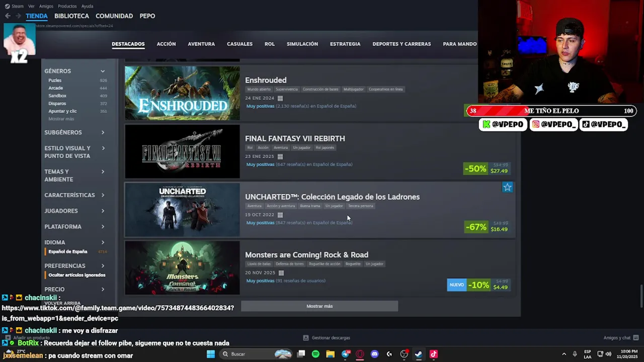Click the Windows platform icon on FINAL FANTASY row
Image resolution: width=644 pixels, height=362 pixels.
tap(280, 157)
